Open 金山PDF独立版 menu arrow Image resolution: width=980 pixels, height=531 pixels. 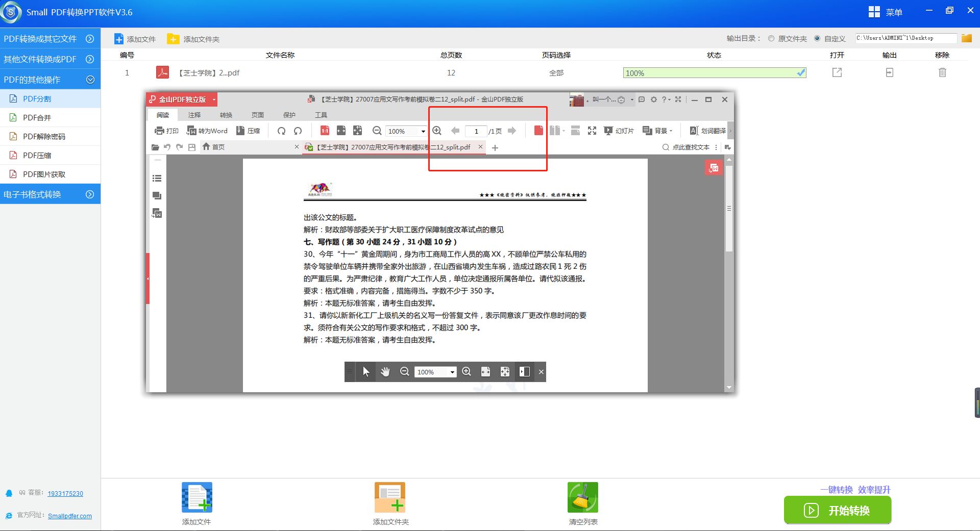[x=214, y=99]
